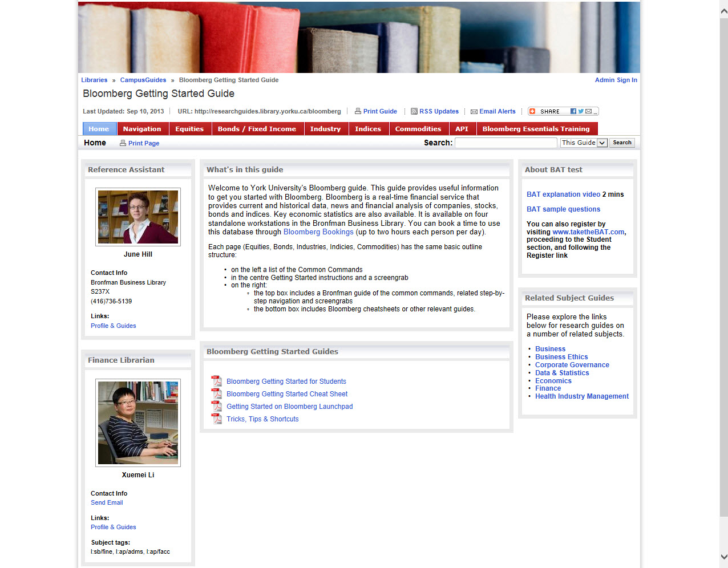Open the Data & Statistics subject guide

562,373
